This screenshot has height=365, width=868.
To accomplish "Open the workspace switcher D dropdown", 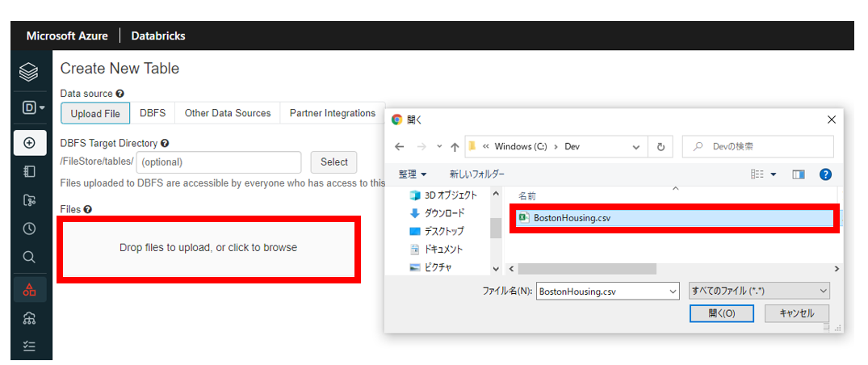I will pyautogui.click(x=32, y=107).
